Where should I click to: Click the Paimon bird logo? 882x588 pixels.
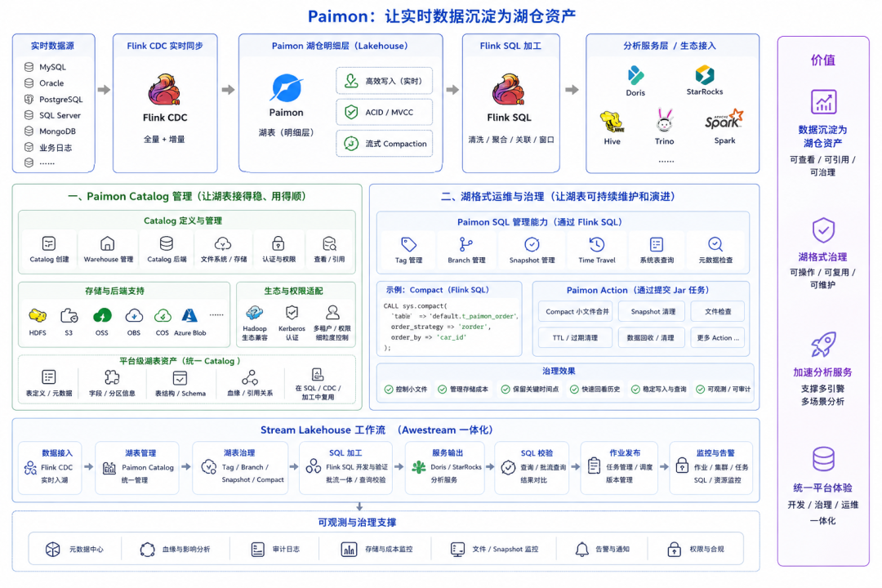[x=287, y=88]
